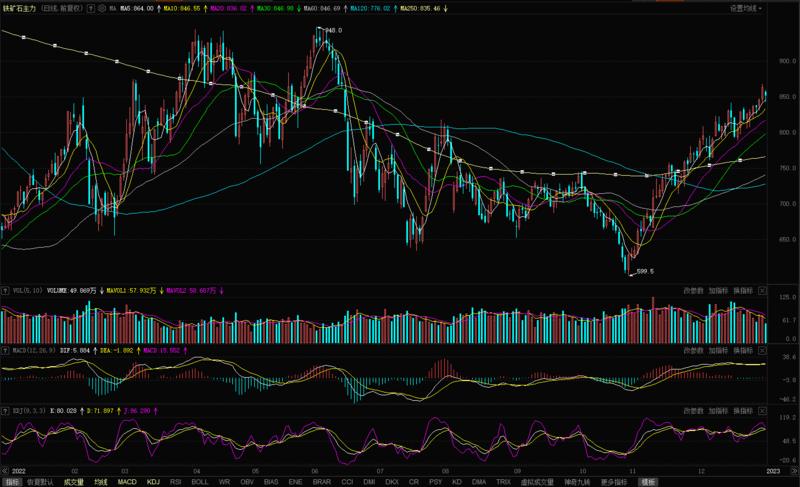Open the VOL panel help icon
Screen dimensions: 800x487
[5, 291]
